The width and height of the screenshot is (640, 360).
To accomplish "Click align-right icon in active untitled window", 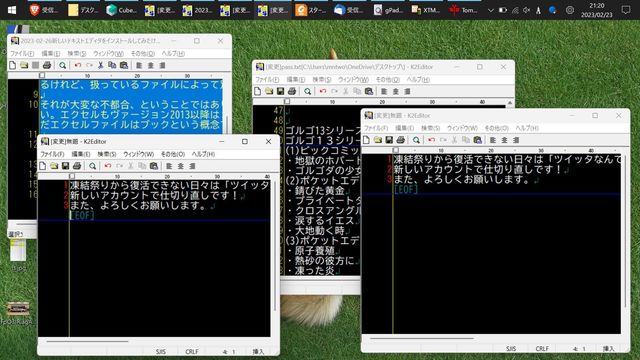I will point(192,166).
